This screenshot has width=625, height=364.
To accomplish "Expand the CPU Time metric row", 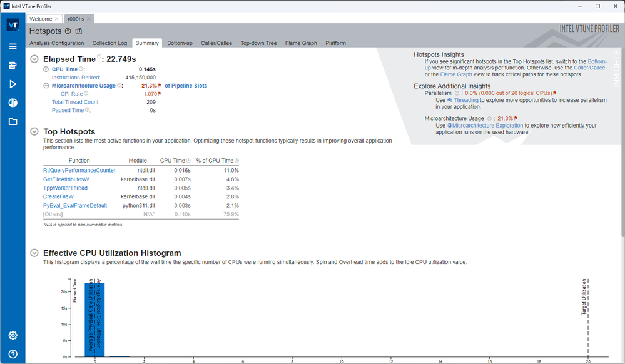I will point(46,69).
